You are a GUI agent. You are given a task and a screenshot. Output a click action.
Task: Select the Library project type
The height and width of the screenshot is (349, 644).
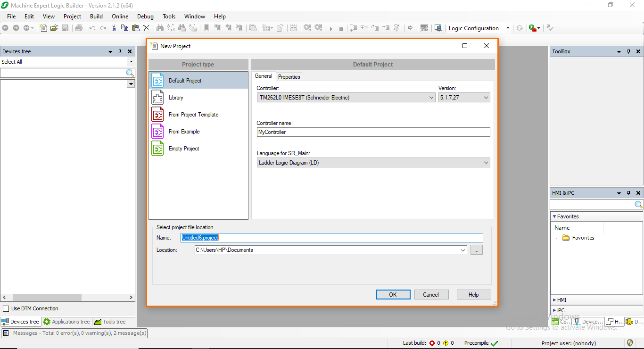pos(198,98)
